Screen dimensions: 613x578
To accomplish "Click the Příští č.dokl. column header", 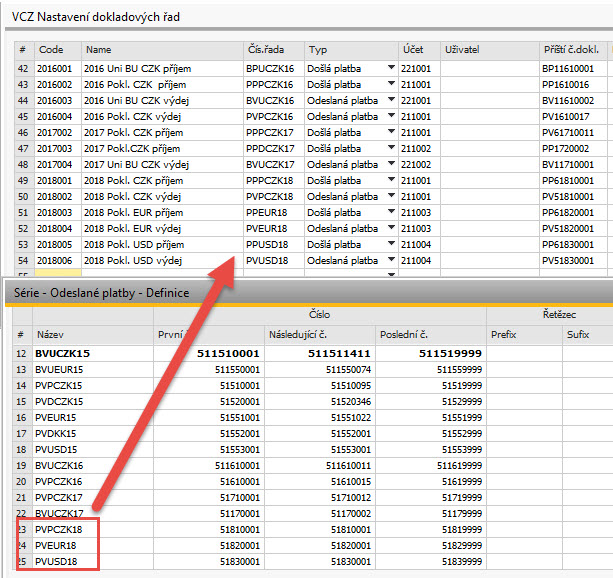I will coord(573,50).
